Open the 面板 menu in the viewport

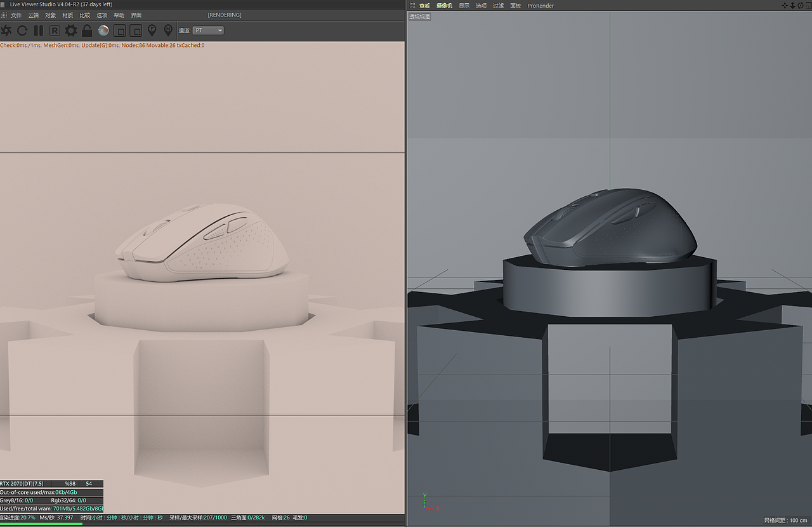point(516,6)
